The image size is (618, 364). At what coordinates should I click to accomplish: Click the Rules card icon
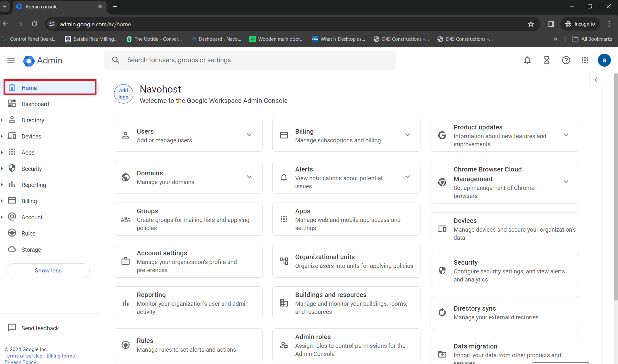(126, 345)
